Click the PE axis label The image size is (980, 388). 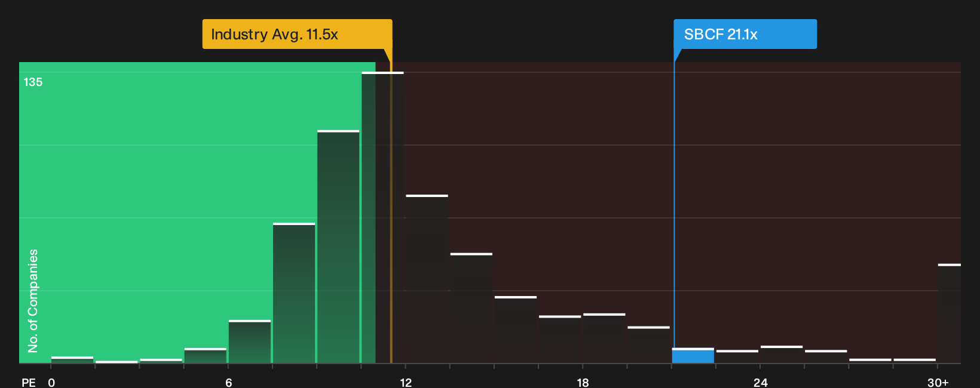pos(29,383)
